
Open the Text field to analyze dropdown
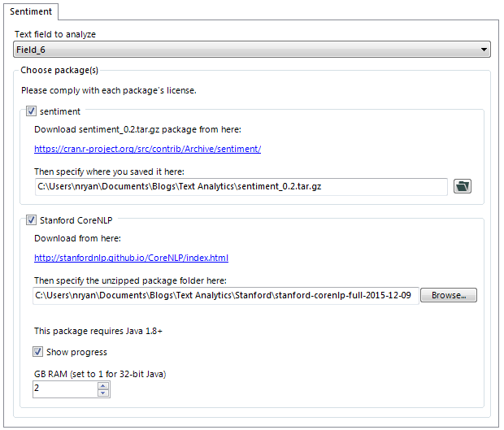[484, 50]
